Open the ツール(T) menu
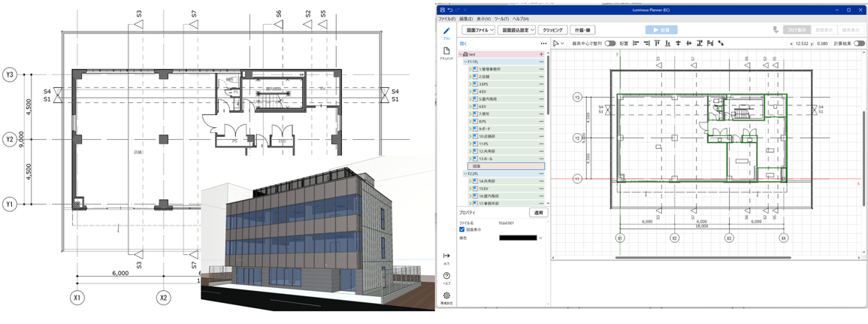Viewport: 868px width, 324px height. (x=501, y=19)
